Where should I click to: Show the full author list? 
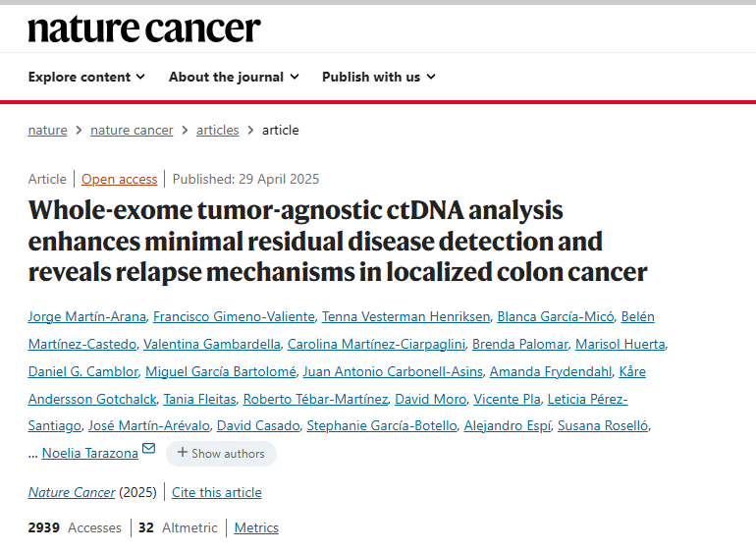(x=221, y=454)
